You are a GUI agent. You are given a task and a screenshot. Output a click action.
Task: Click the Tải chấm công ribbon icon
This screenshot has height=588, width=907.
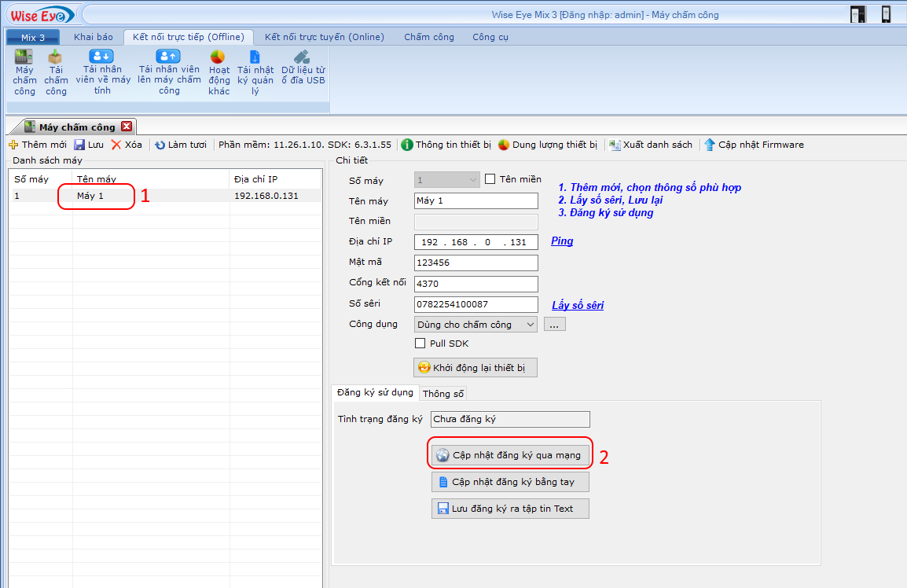(55, 58)
